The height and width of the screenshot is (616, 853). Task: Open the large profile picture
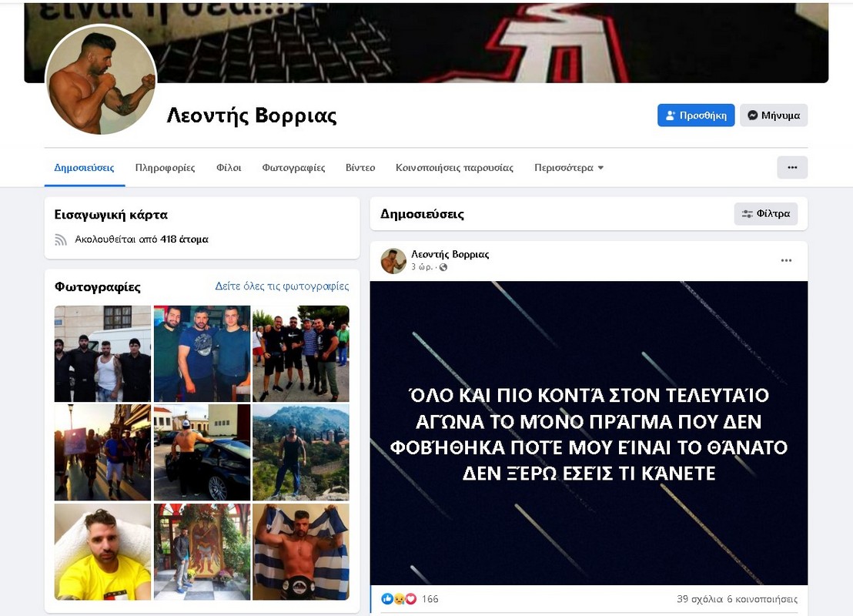pyautogui.click(x=101, y=81)
